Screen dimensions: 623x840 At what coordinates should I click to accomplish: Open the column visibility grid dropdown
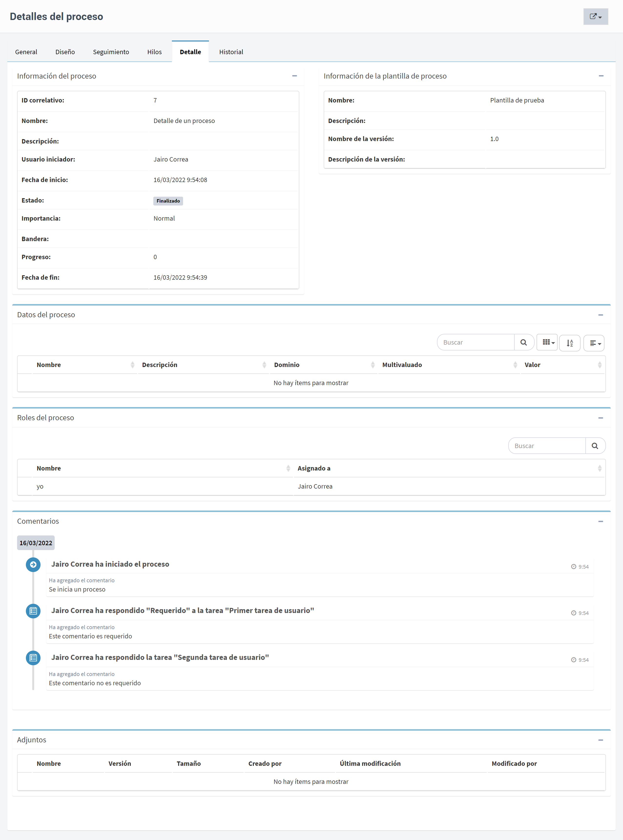[547, 342]
